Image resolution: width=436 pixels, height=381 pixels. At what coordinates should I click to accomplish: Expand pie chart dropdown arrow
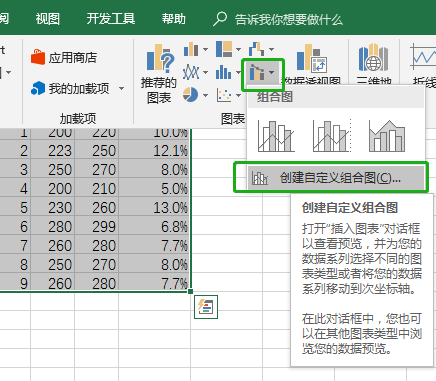205,95
